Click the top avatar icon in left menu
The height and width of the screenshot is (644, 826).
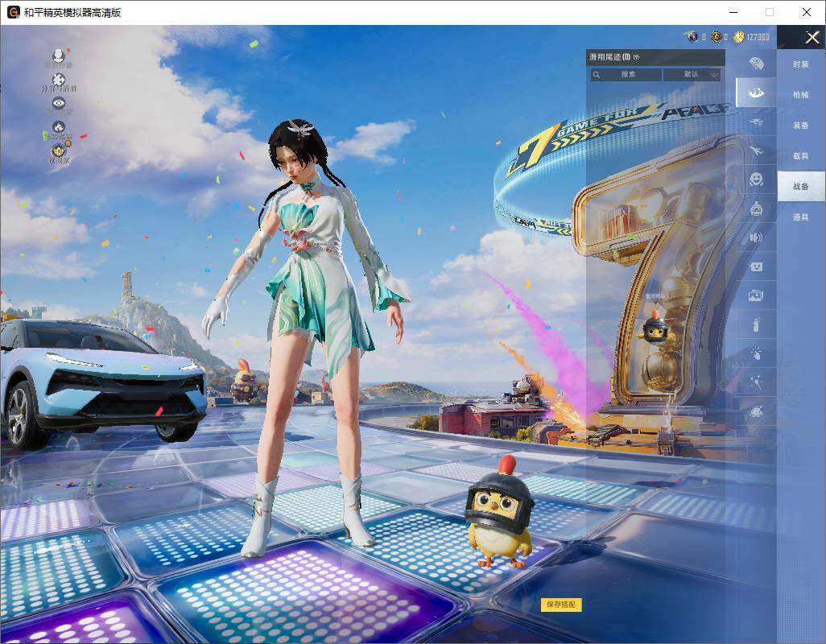[x=59, y=55]
